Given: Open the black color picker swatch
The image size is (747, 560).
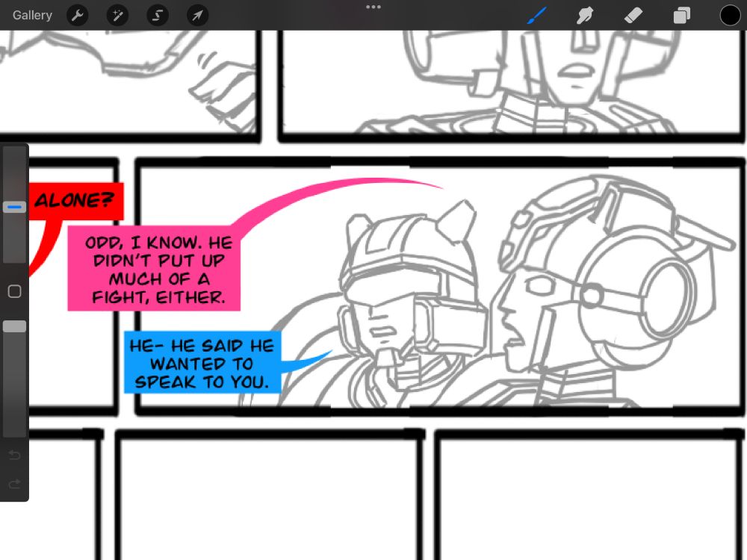Looking at the screenshot, I should (x=729, y=15).
